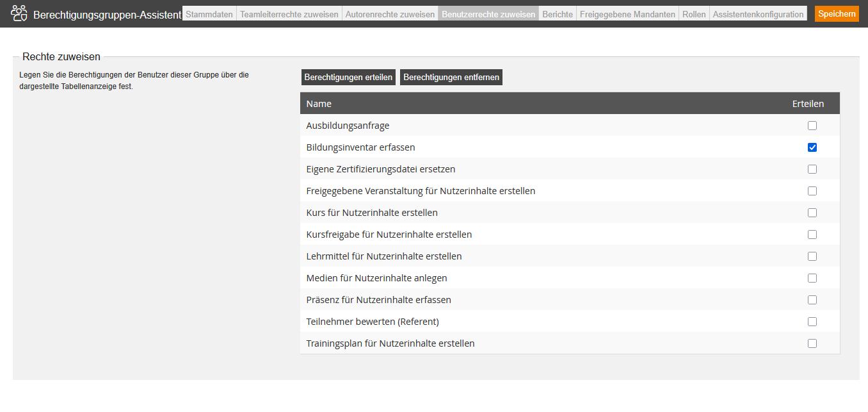
Task: Click the Berechtigungen entfernen button
Action: click(x=451, y=78)
